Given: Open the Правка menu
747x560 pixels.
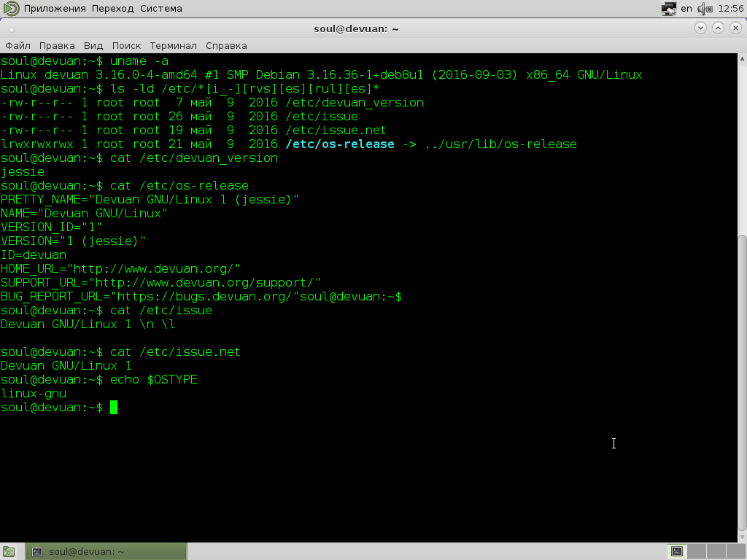Looking at the screenshot, I should (x=57, y=46).
